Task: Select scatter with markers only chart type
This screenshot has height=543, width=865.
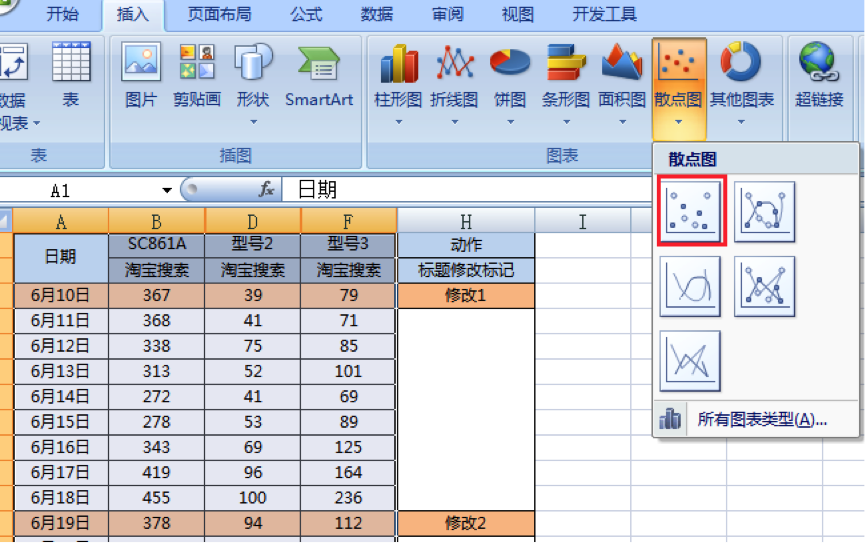Action: [x=690, y=211]
